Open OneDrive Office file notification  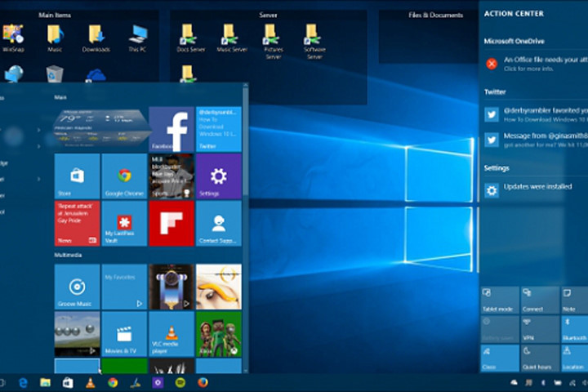coord(536,64)
